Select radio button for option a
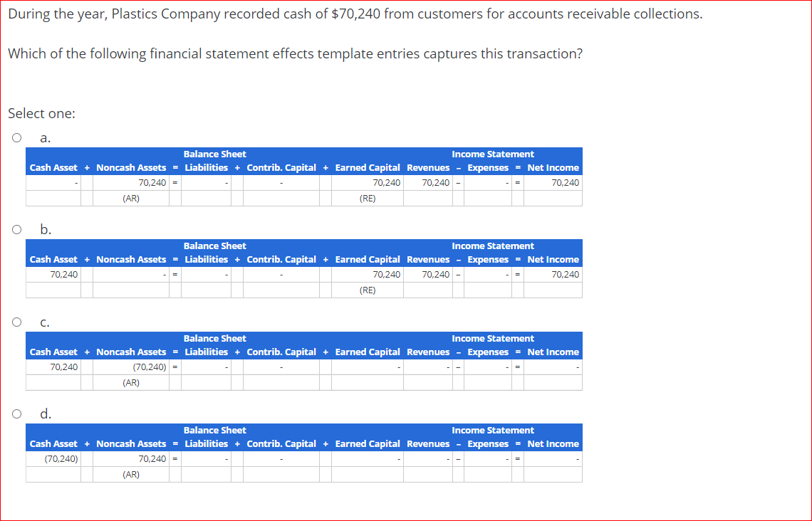This screenshot has height=521, width=812. [16, 137]
